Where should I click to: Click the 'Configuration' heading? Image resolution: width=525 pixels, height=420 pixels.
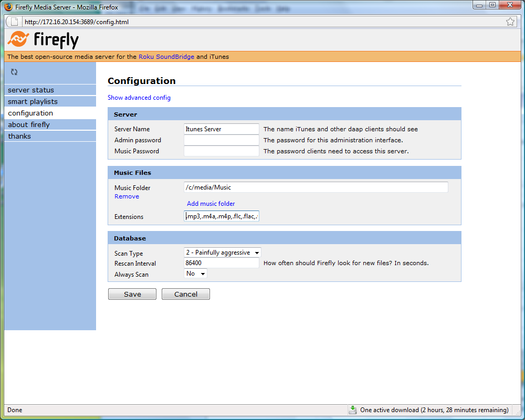(142, 81)
